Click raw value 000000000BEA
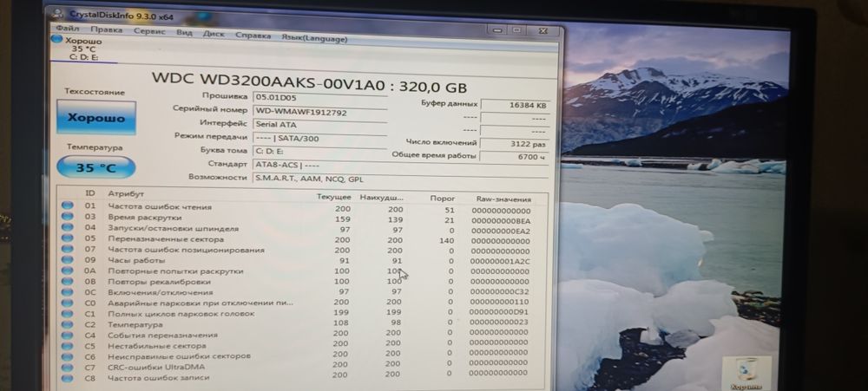 tap(501, 221)
